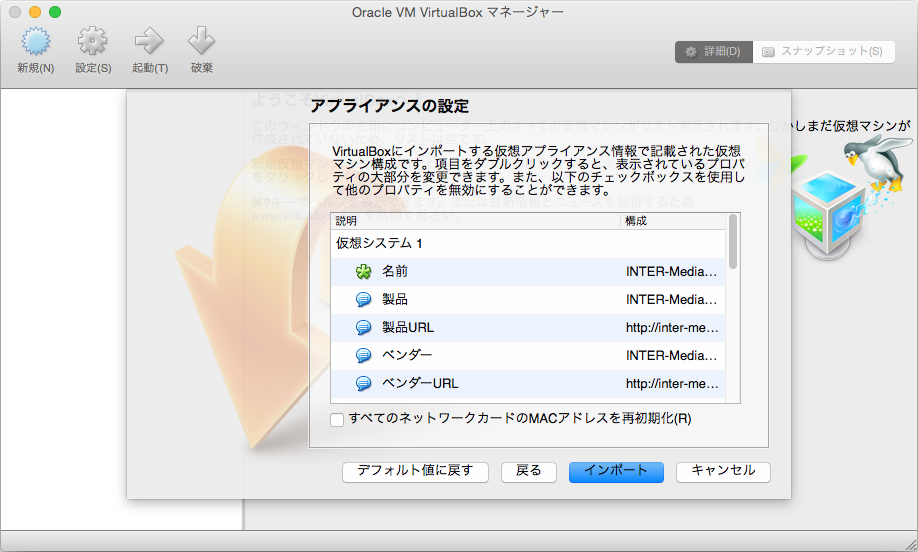The image size is (918, 552).
Task: Click the http value in ベンダーURL row
Action: pos(672,383)
